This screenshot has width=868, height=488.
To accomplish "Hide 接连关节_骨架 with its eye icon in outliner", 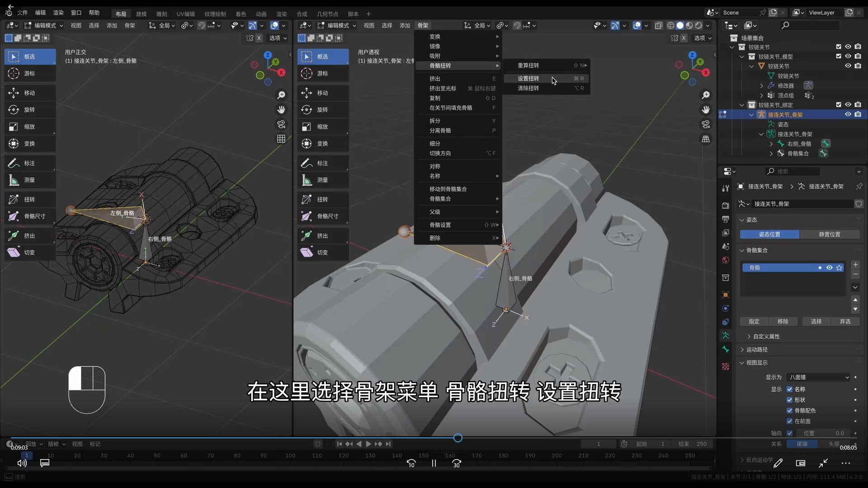I will [848, 114].
